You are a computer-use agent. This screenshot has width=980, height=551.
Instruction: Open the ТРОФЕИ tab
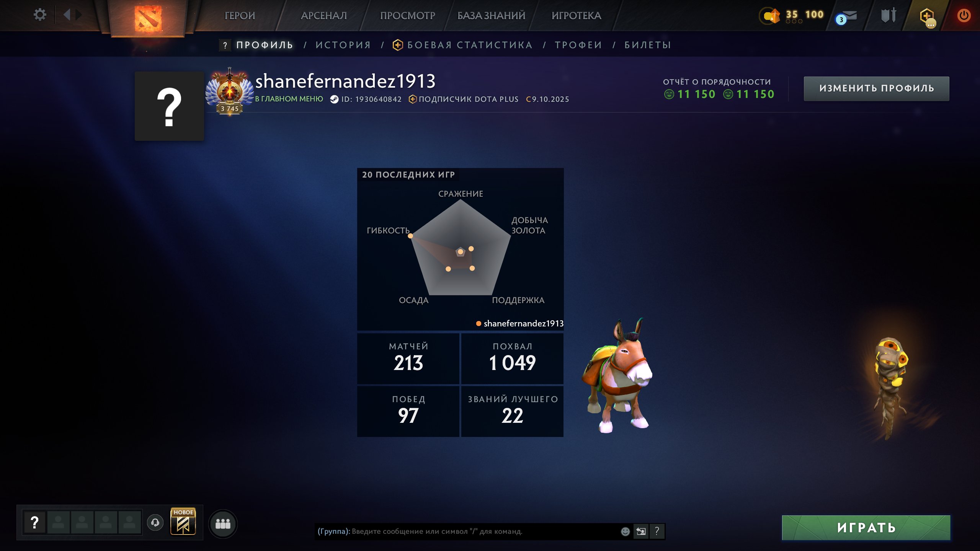[x=578, y=45]
